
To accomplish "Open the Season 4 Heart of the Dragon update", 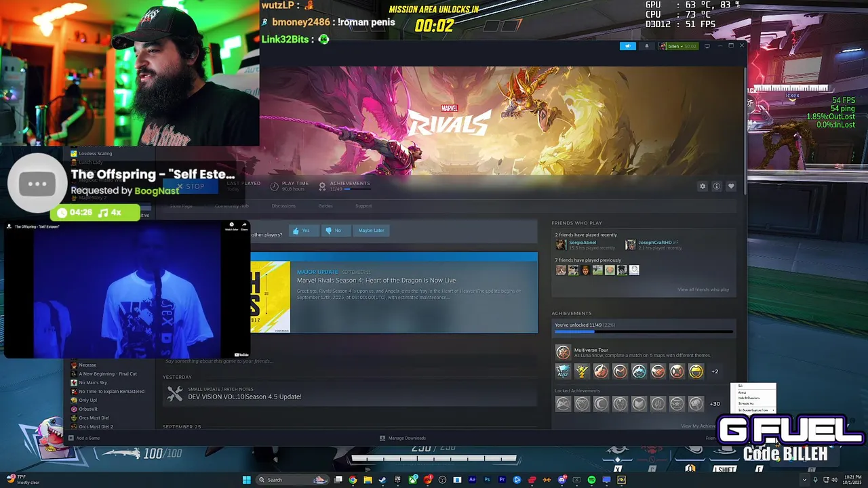I will pyautogui.click(x=376, y=281).
